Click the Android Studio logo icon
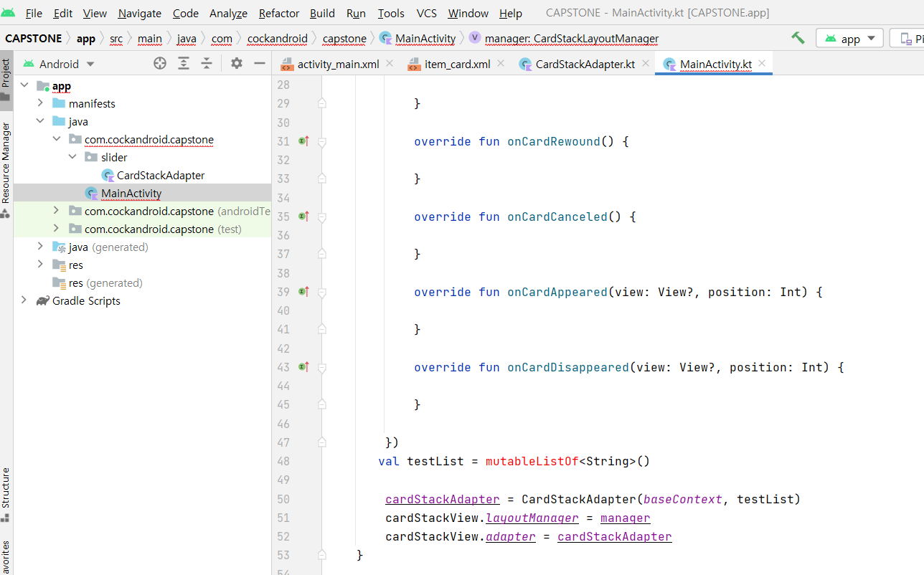 point(8,13)
